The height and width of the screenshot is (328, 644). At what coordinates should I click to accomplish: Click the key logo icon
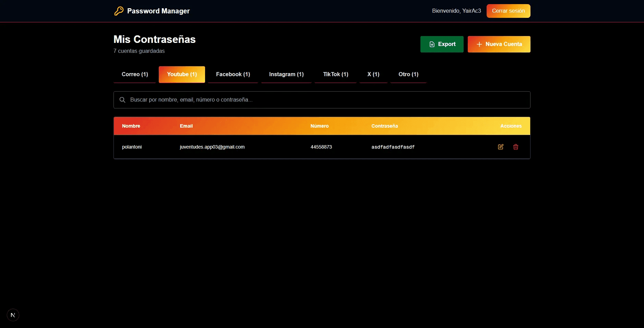pyautogui.click(x=119, y=11)
